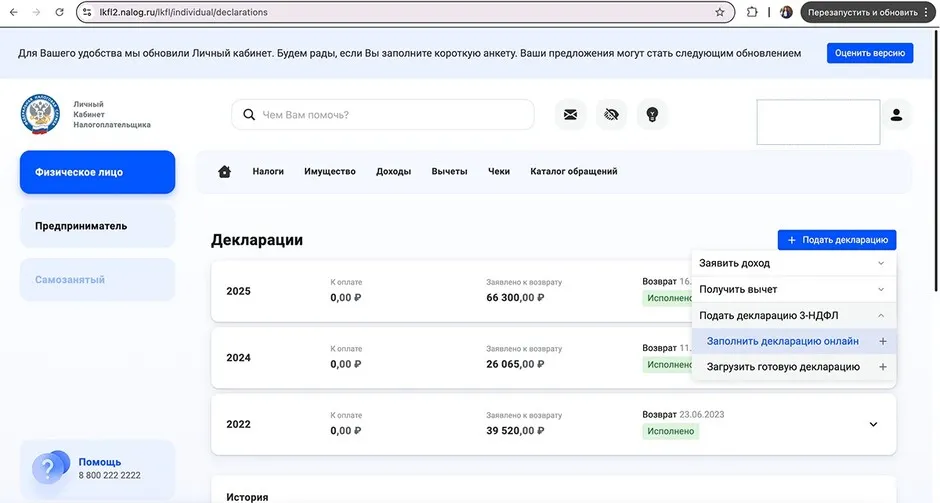Viewport: 940px width, 503px height.
Task: Click the lightbulb tips icon
Action: [x=652, y=115]
